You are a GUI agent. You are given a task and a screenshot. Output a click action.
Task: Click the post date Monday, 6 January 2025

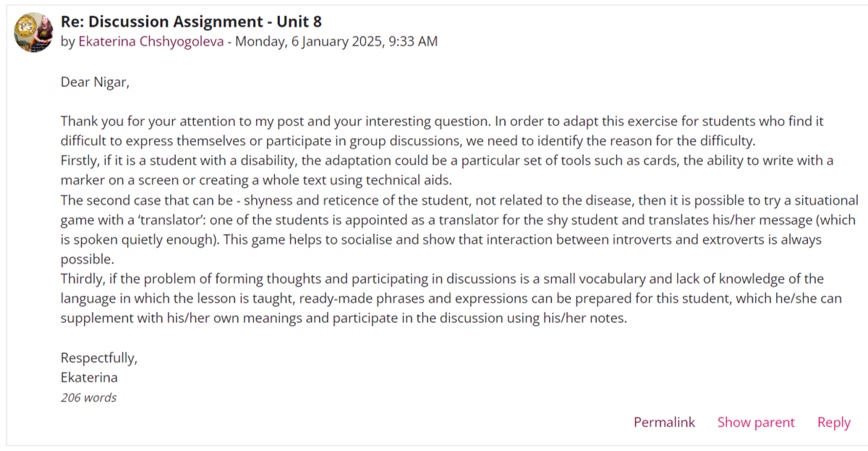click(x=336, y=41)
